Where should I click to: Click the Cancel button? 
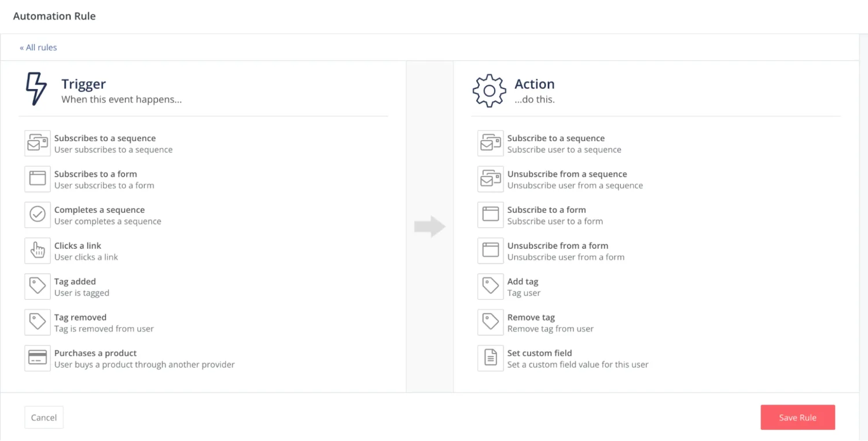44,417
